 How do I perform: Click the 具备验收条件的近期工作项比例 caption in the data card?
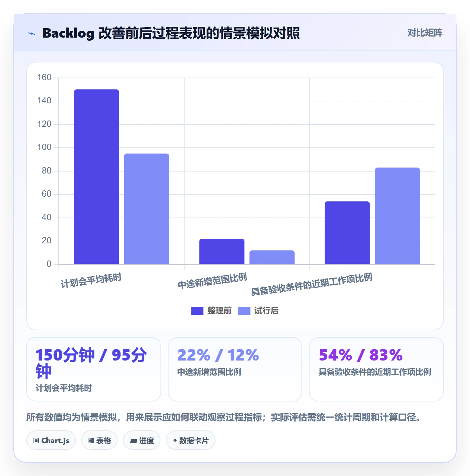coord(375,372)
